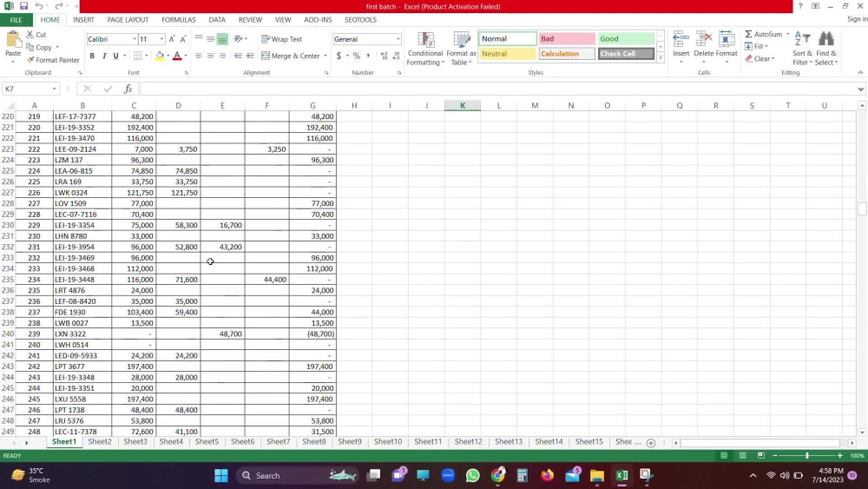Switch to the PAGE LAYOUT tab
The width and height of the screenshot is (868, 489).
[128, 20]
